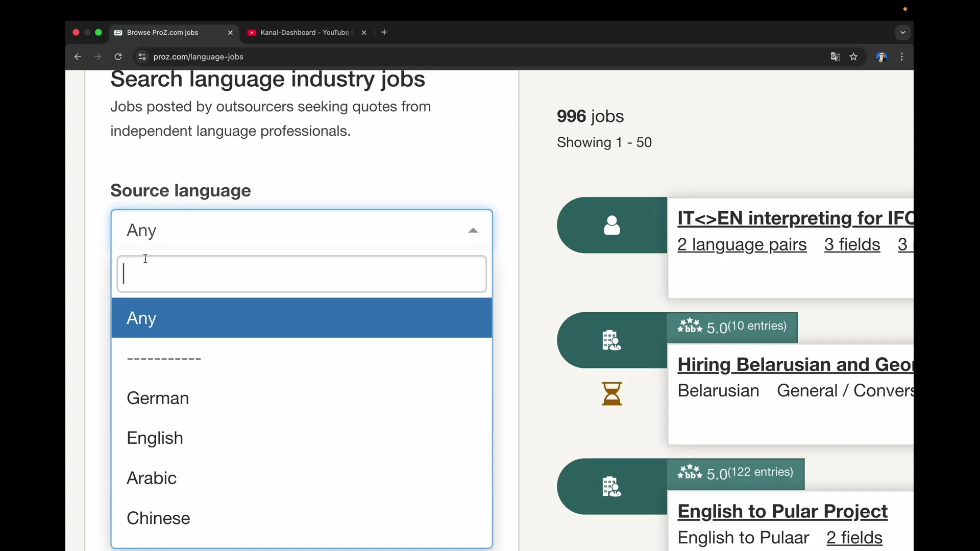Screen dimensions: 980x551
Task: Collapse the Source language dropdown arrow
Action: (473, 231)
